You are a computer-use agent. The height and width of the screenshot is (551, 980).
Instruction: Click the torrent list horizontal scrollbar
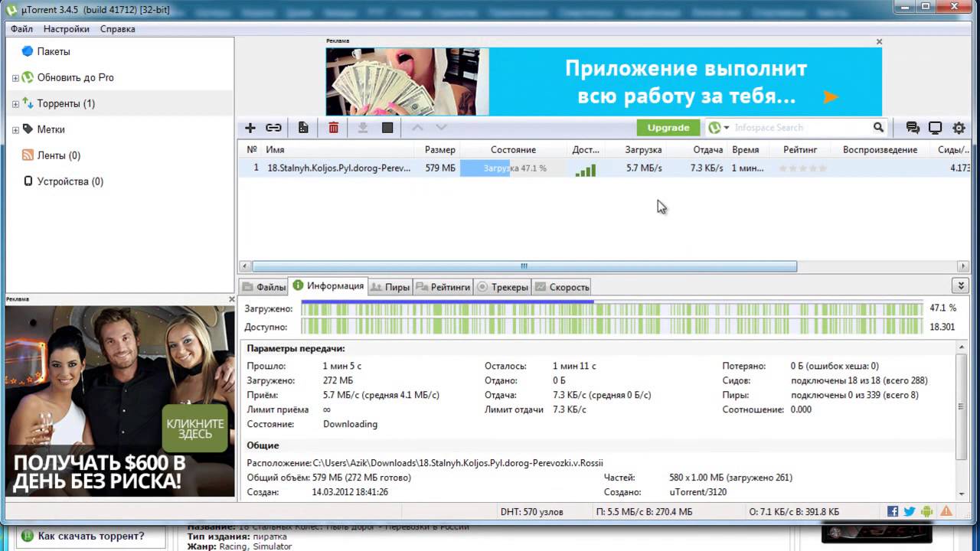pyautogui.click(x=524, y=266)
